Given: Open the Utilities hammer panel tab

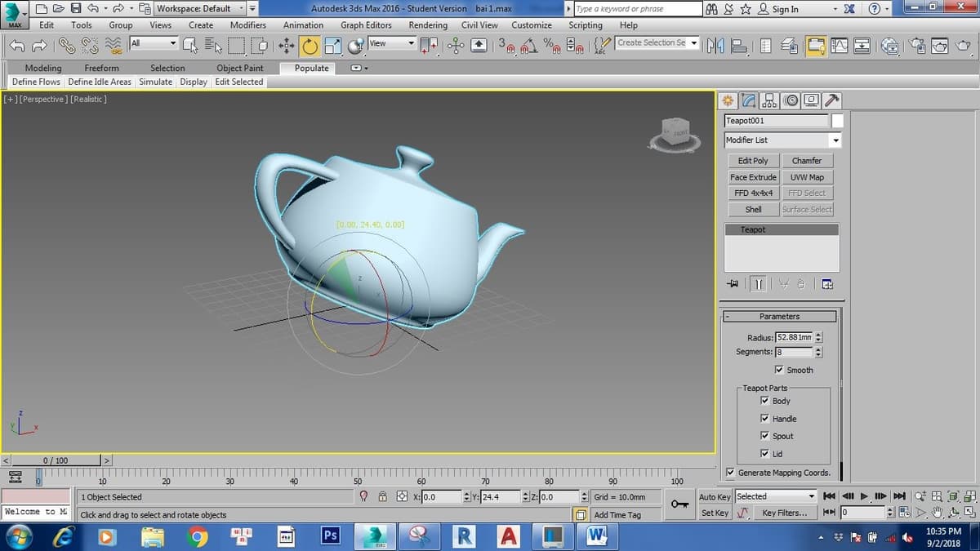Looking at the screenshot, I should tap(831, 101).
